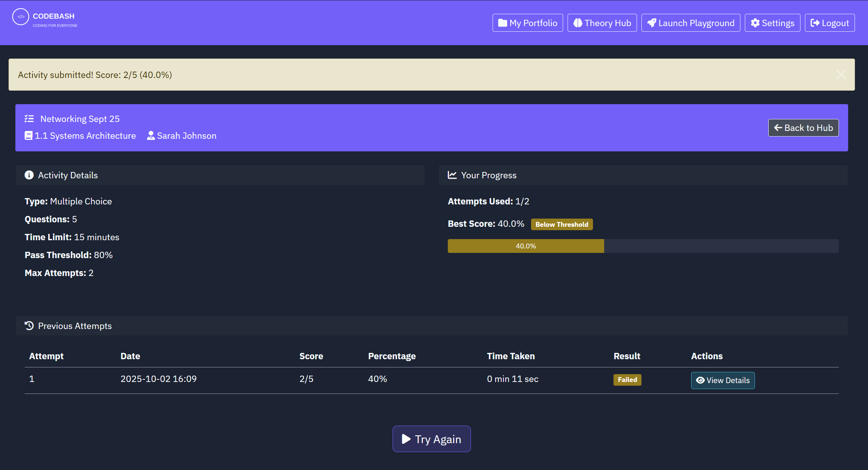Click the teacher icon beside Sarah Johnson
The image size is (868, 470).
click(151, 136)
